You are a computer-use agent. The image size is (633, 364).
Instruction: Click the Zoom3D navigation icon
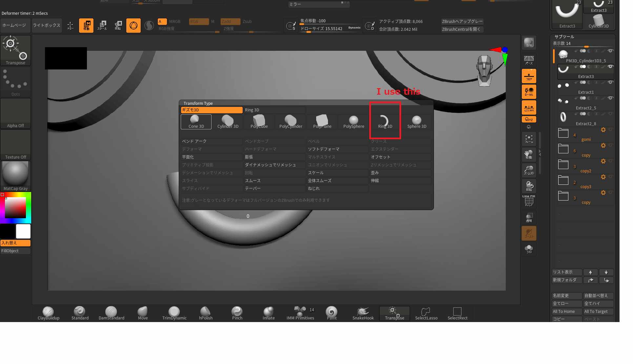pyautogui.click(x=529, y=170)
